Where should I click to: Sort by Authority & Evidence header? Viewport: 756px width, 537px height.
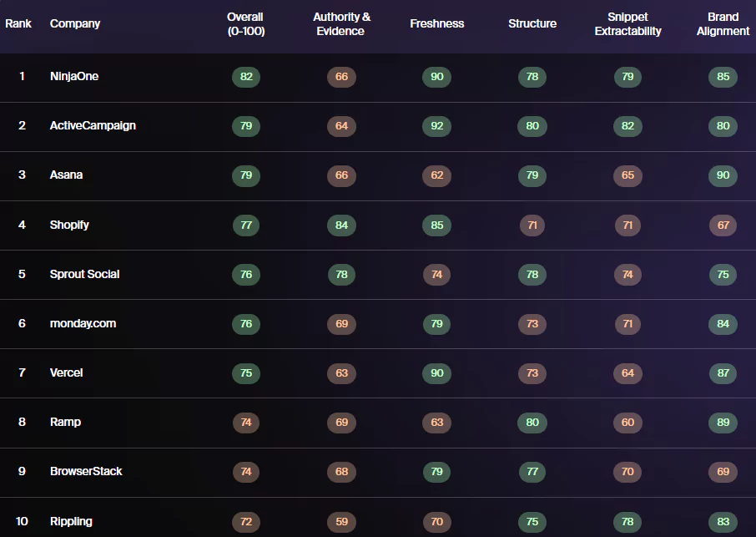click(x=341, y=24)
